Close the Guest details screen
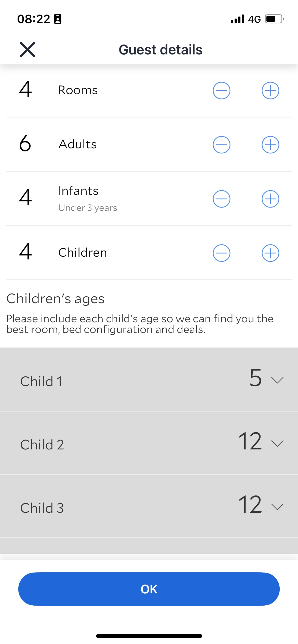The height and width of the screenshot is (644, 298). click(x=28, y=50)
